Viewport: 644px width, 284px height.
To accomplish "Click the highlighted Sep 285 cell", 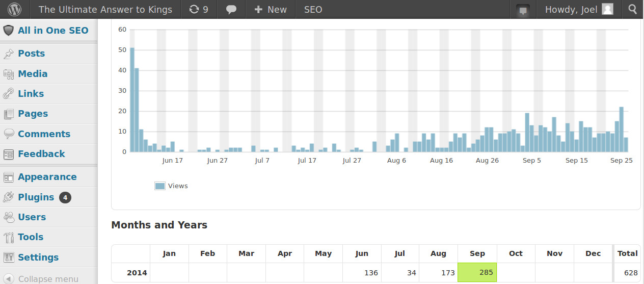I will pyautogui.click(x=477, y=272).
